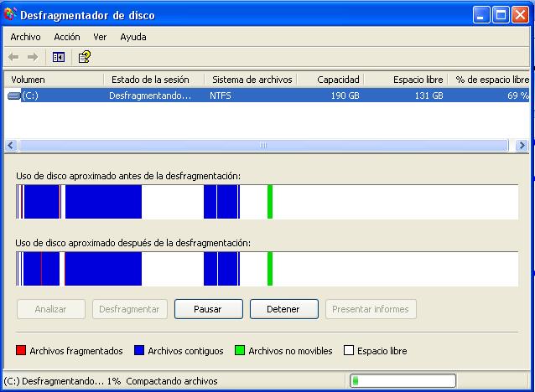Click the defragmentation progress bar in status bar
Viewport: 535px width, 392px height.
[403, 381]
